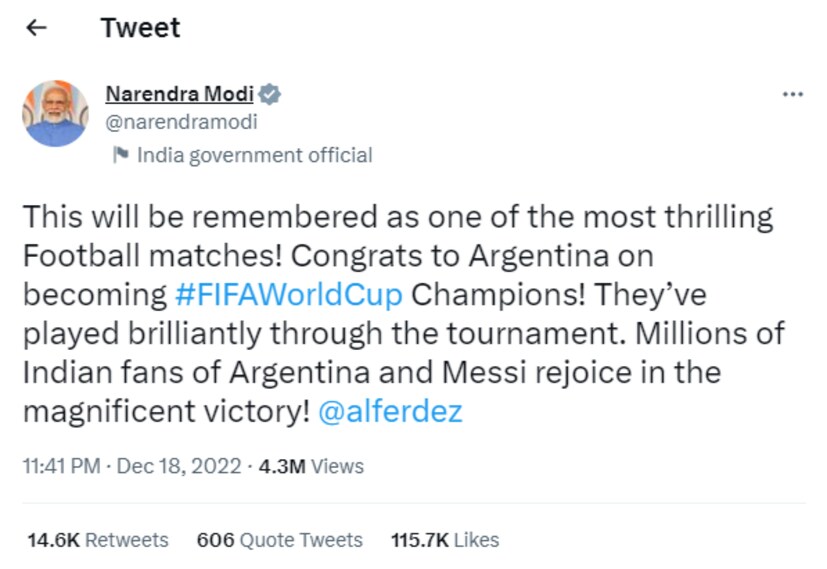
Task: Click the @narendramodi handle
Action: pyautogui.click(x=181, y=122)
